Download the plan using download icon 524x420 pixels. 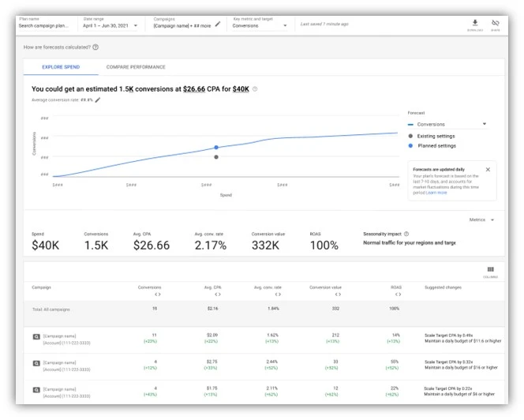tap(475, 23)
